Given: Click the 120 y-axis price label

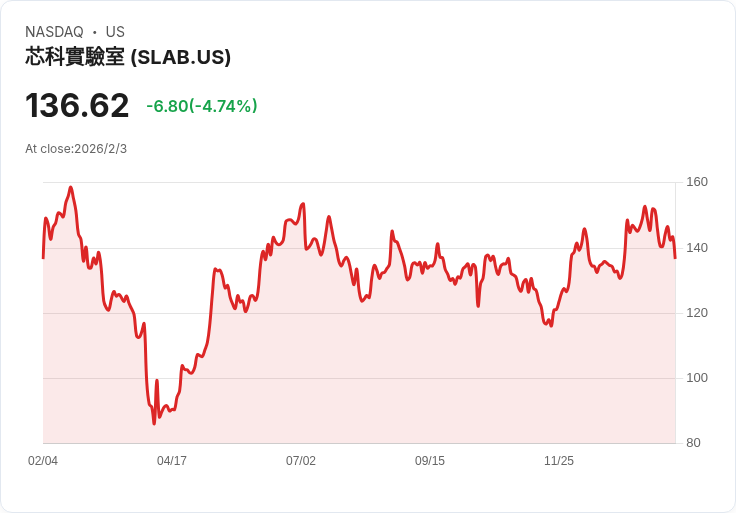Looking at the screenshot, I should (x=697, y=313).
